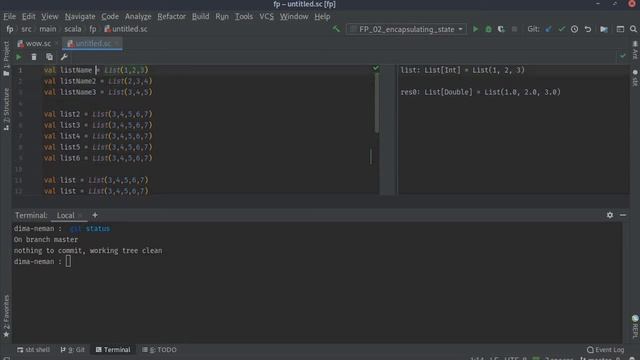Open the Window menu
Viewport: 640px width, 360px height.
pyautogui.click(x=294, y=16)
